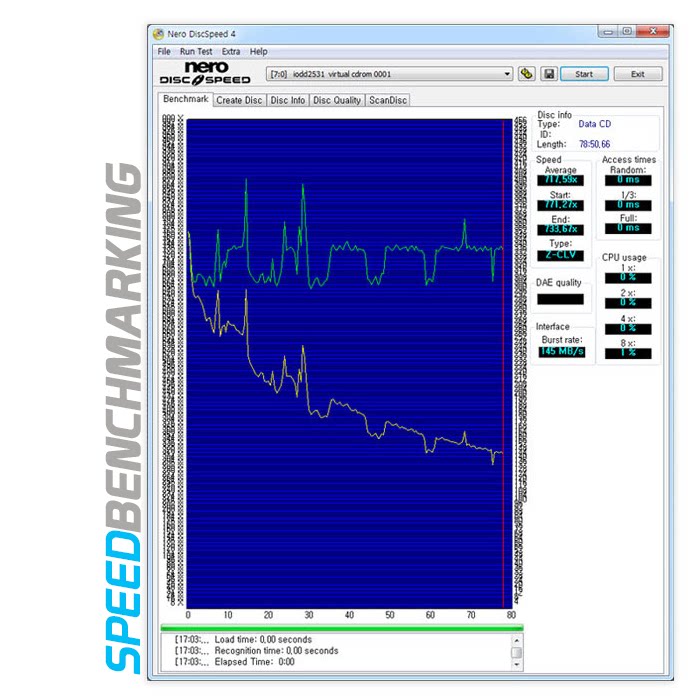Viewport: 700px width, 700px height.
Task: Open the Extra menu
Action: click(x=231, y=52)
